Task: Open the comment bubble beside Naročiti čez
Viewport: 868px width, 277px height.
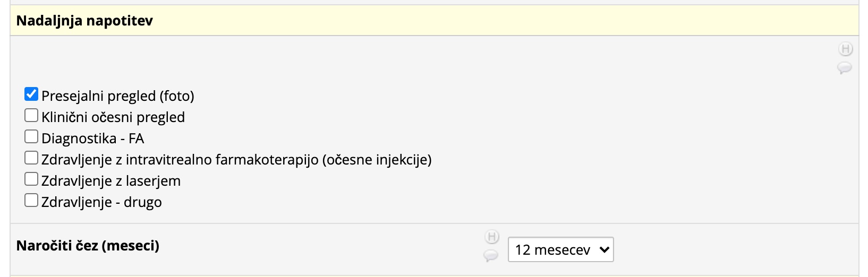Action: pyautogui.click(x=491, y=256)
